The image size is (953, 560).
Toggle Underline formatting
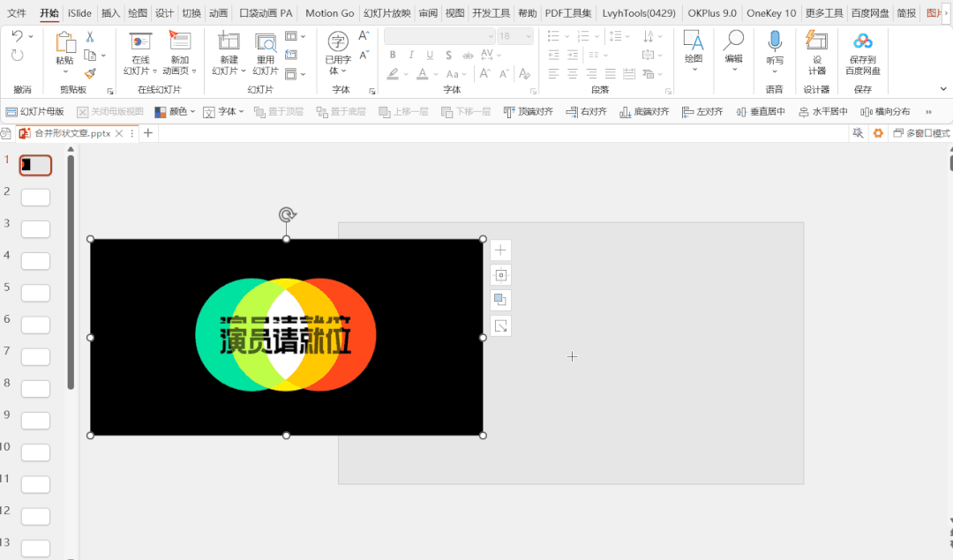430,56
